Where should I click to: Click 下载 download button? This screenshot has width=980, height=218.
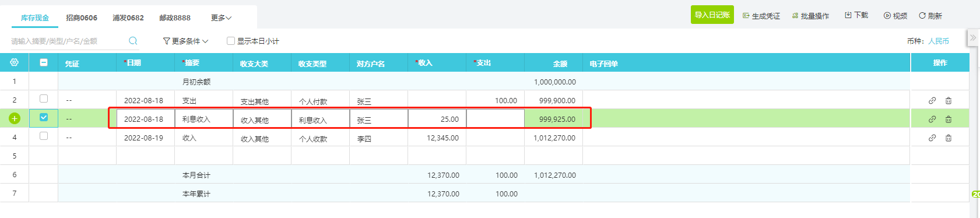856,15
